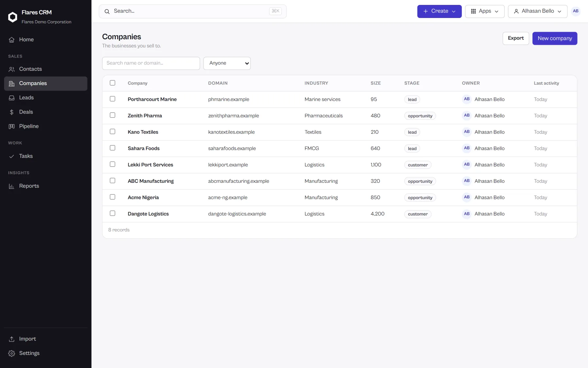Click the Contacts people icon
The image size is (588, 368).
(12, 69)
